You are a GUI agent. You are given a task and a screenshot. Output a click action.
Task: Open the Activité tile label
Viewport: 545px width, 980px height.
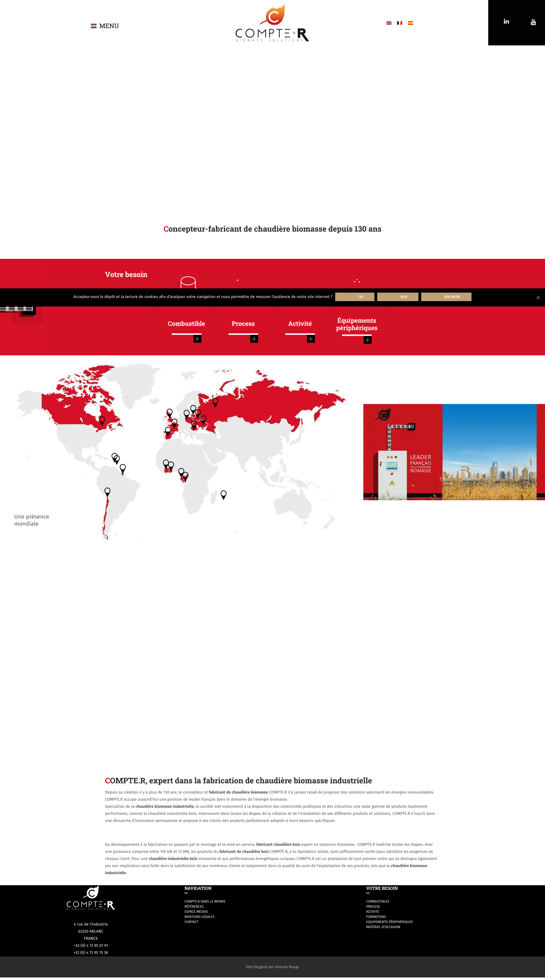300,324
